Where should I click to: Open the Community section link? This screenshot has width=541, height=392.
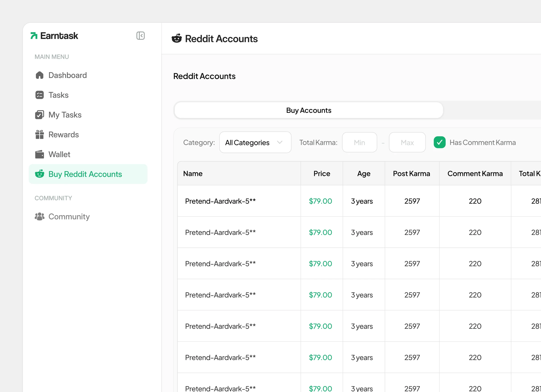(88, 217)
